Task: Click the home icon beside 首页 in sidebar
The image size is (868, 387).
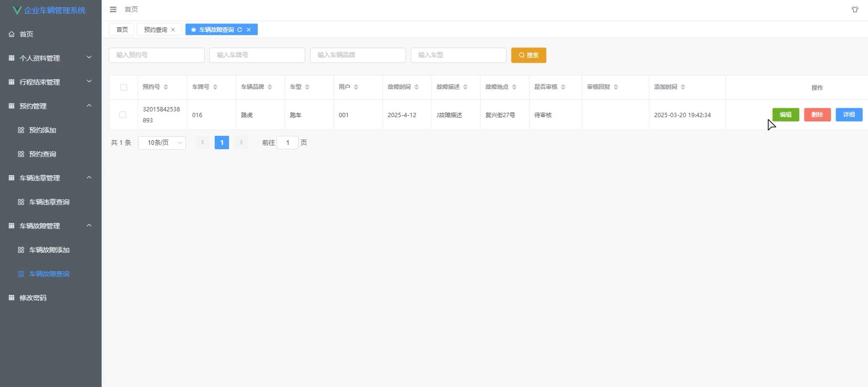Action: [11, 34]
